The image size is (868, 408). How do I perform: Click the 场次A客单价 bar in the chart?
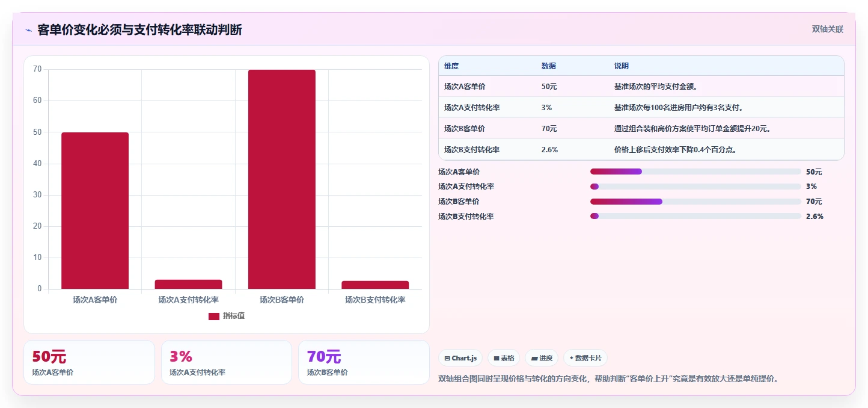click(x=95, y=211)
